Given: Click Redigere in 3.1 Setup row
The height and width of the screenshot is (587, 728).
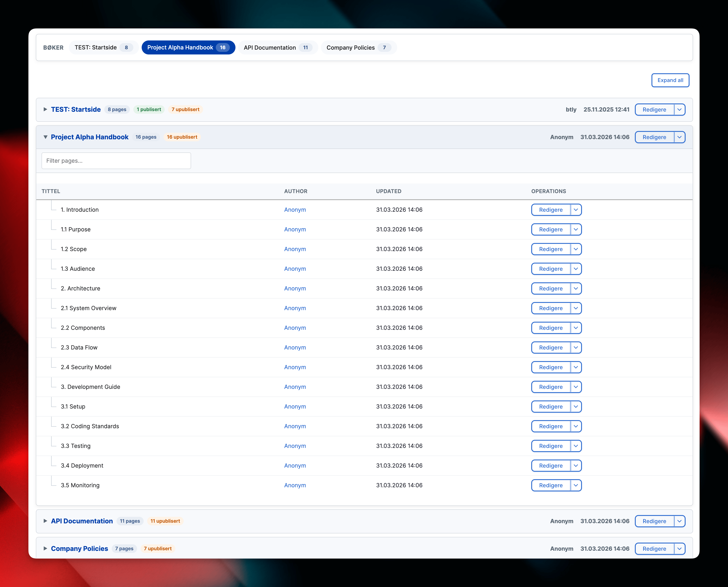Looking at the screenshot, I should [x=550, y=406].
